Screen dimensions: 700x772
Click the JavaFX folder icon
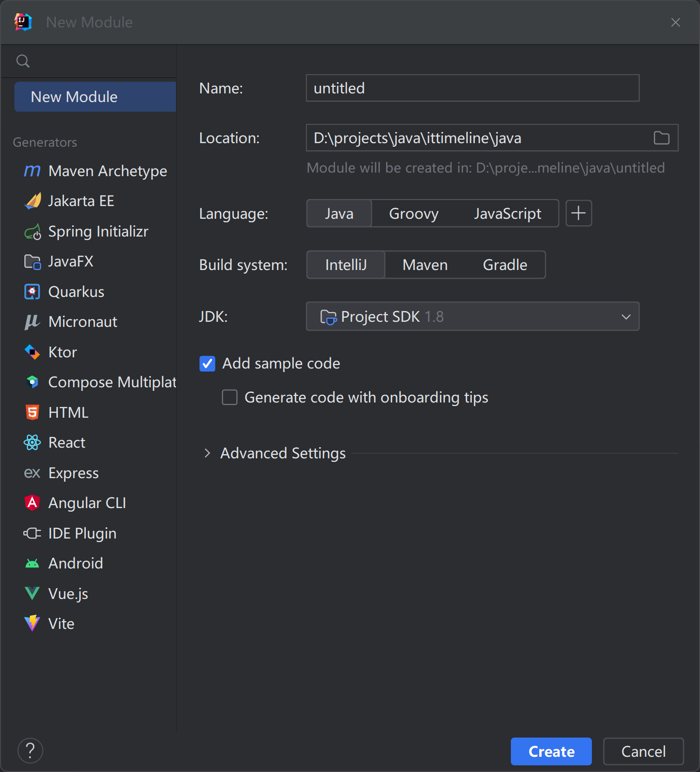coord(32,262)
